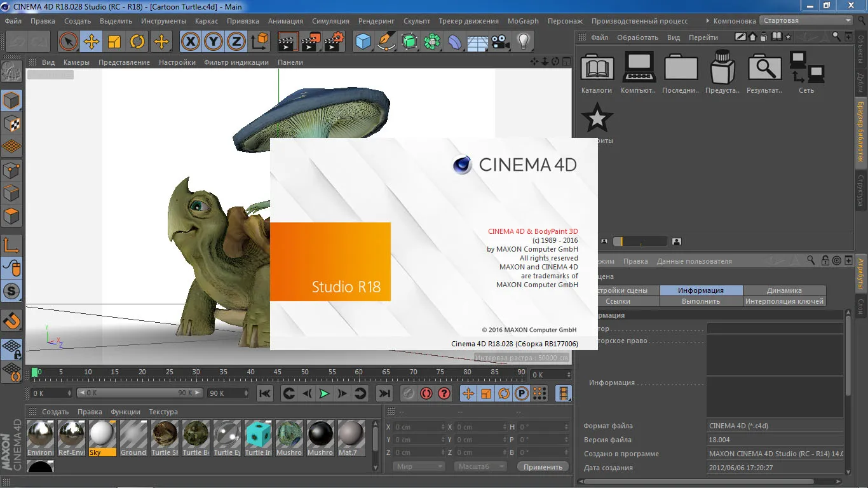Image resolution: width=868 pixels, height=488 pixels.
Task: Activate the Scale tool in the top toolbar
Action: point(114,42)
